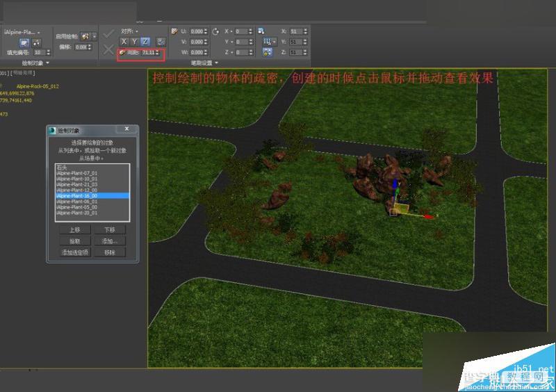Click the 偏移 offset value field
556x392 pixels.
(81, 47)
